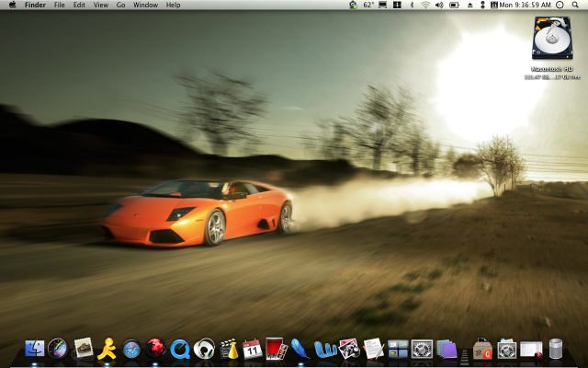The height and width of the screenshot is (368, 588).
Task: Open the volume control in menu bar
Action: tap(439, 5)
